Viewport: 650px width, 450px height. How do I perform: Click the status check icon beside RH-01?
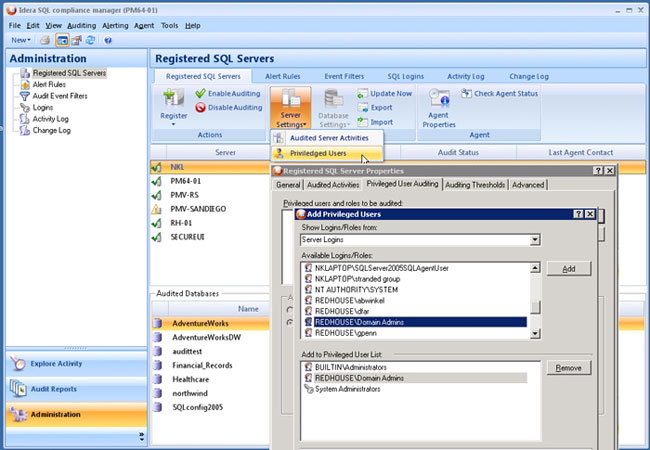[156, 223]
